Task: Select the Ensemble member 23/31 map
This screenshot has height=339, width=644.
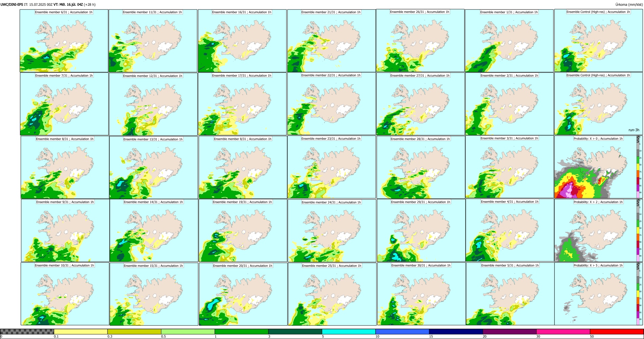Action: (x=332, y=167)
